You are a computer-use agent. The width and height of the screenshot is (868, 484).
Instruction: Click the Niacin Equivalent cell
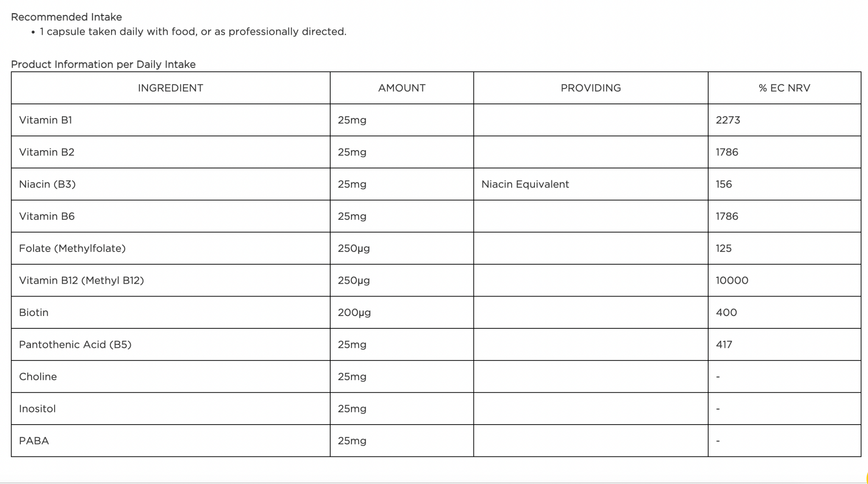(x=525, y=184)
